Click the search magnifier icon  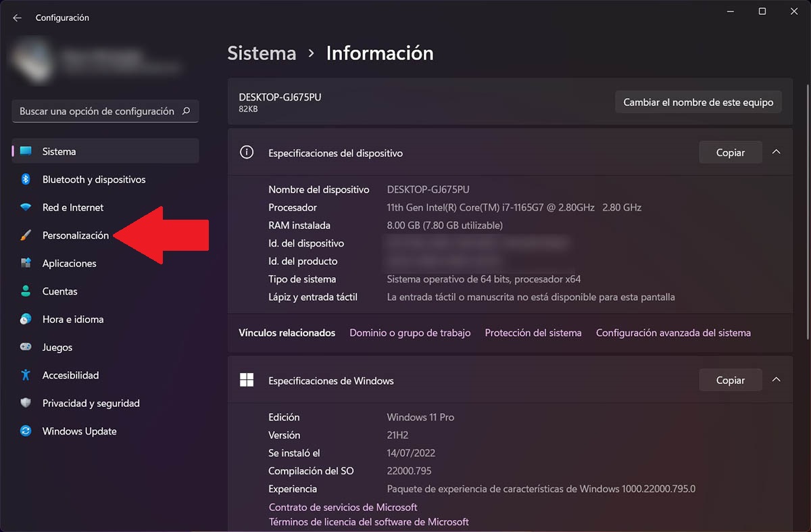(x=187, y=111)
